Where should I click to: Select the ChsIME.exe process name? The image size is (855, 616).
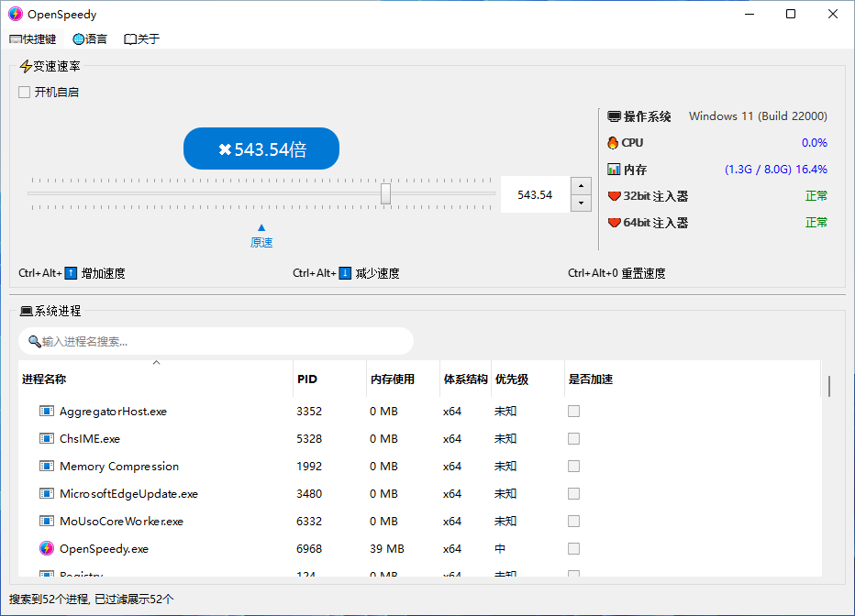click(90, 438)
